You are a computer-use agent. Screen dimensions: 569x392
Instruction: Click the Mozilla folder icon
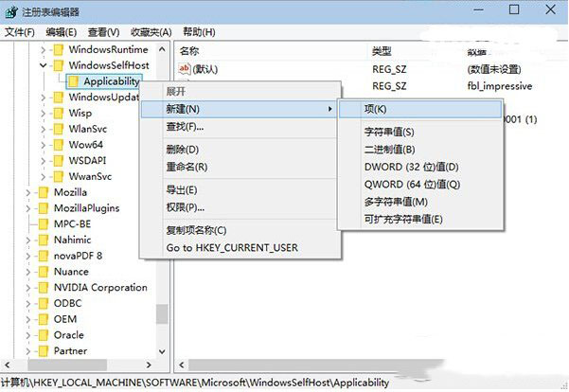tap(44, 192)
